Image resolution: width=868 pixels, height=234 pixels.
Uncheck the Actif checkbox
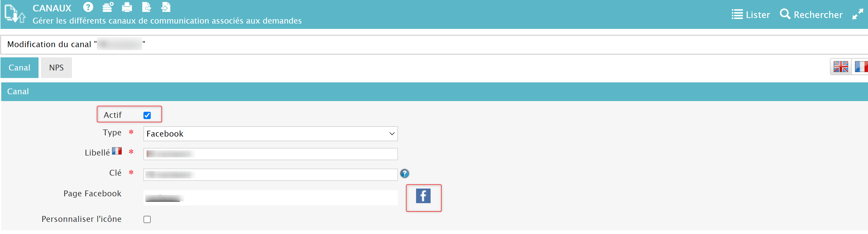click(x=147, y=115)
